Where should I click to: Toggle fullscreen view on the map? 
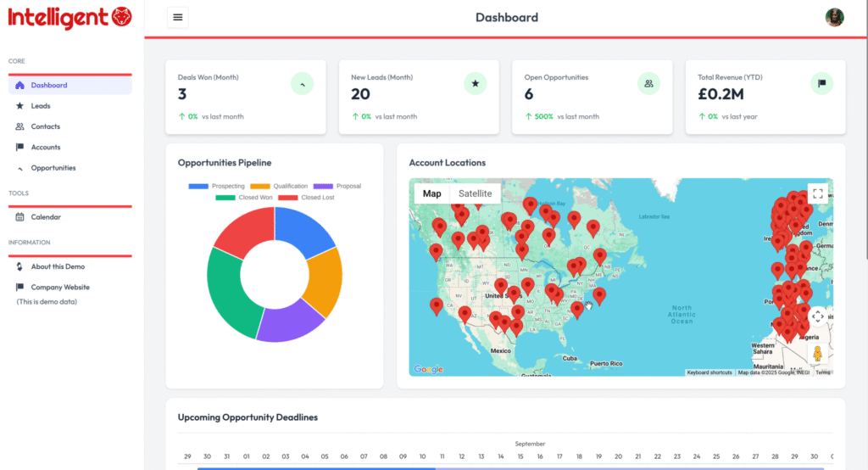[x=817, y=193]
